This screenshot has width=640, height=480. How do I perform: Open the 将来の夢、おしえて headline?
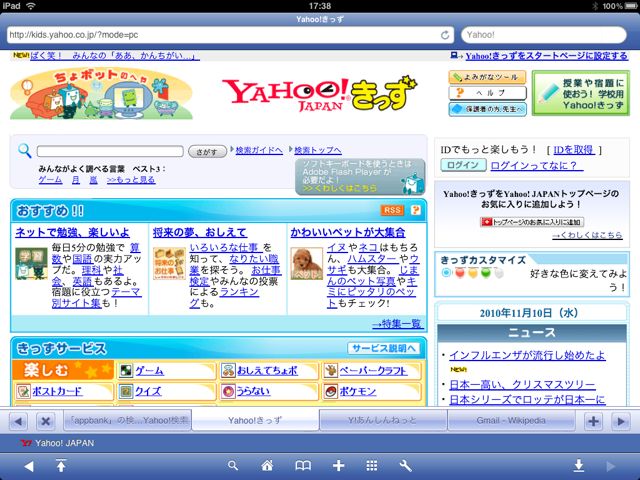pyautogui.click(x=200, y=233)
